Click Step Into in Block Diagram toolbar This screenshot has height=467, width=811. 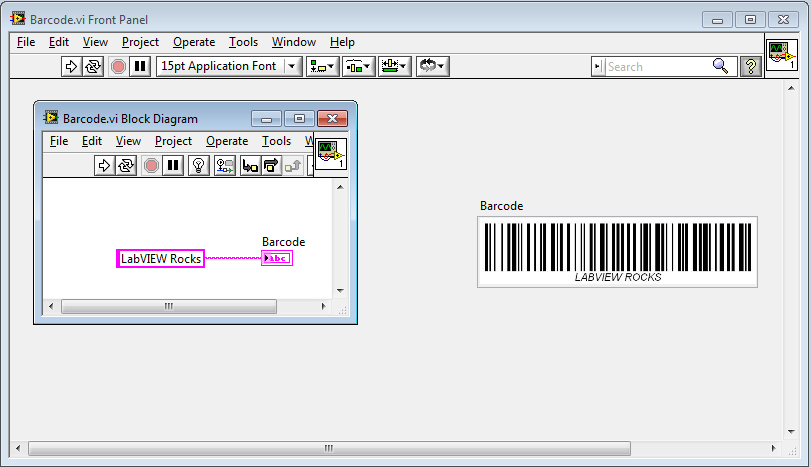250,165
